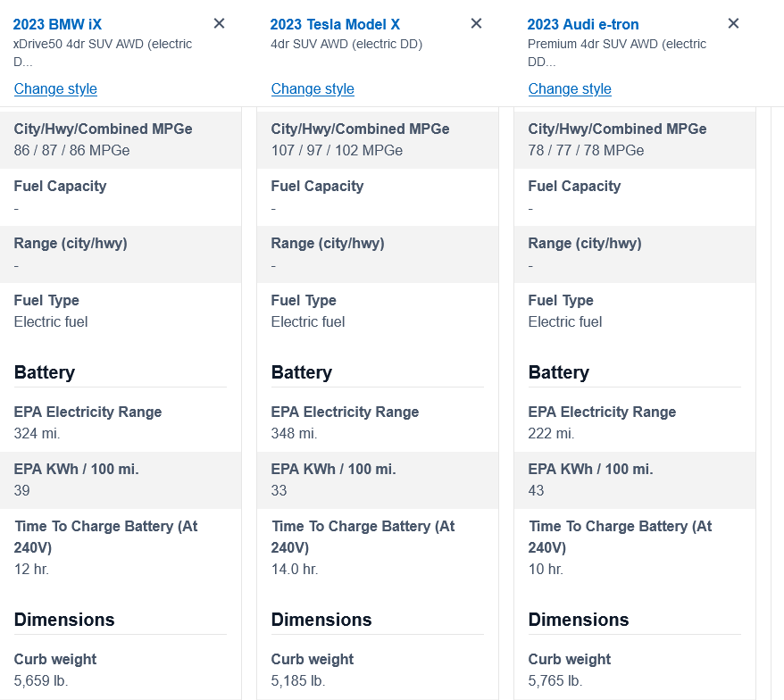Remove the Audi e-tron from the comparison
Viewport: 784px width, 700px height.
(x=733, y=23)
